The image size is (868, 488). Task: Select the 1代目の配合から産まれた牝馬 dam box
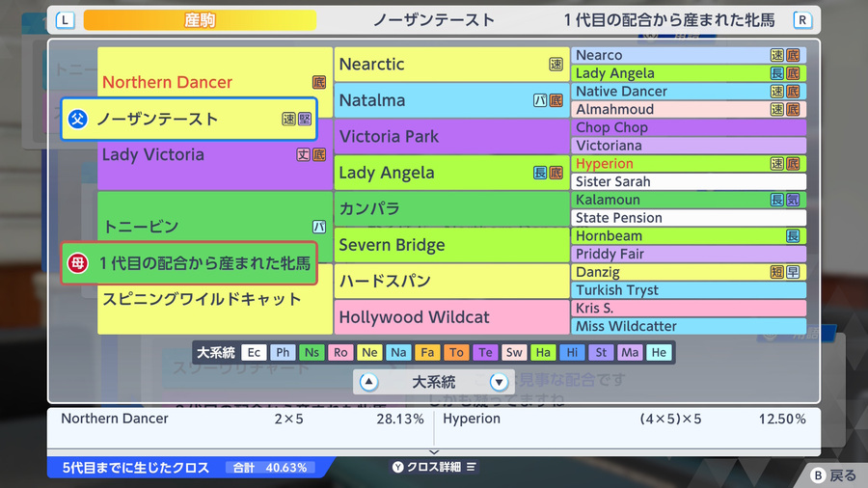[x=189, y=263]
